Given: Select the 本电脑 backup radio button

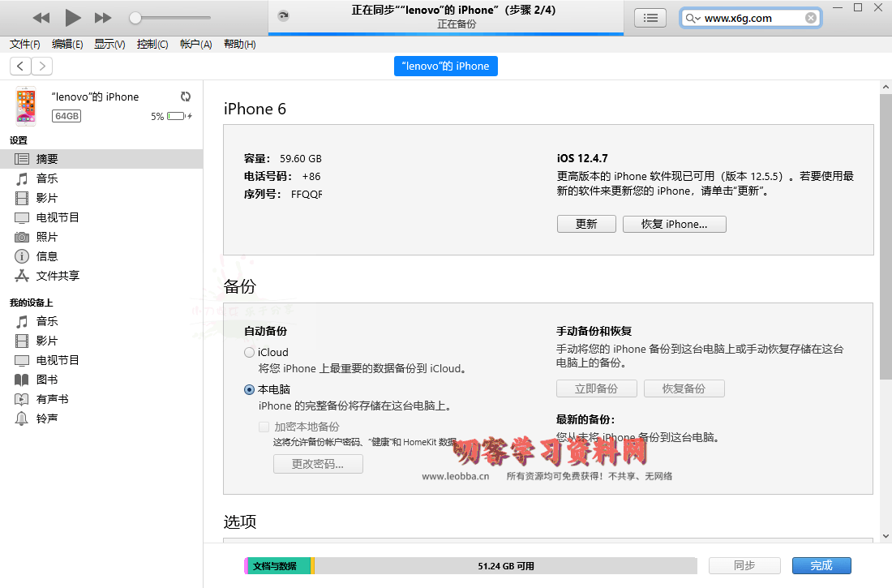Looking at the screenshot, I should click(249, 390).
